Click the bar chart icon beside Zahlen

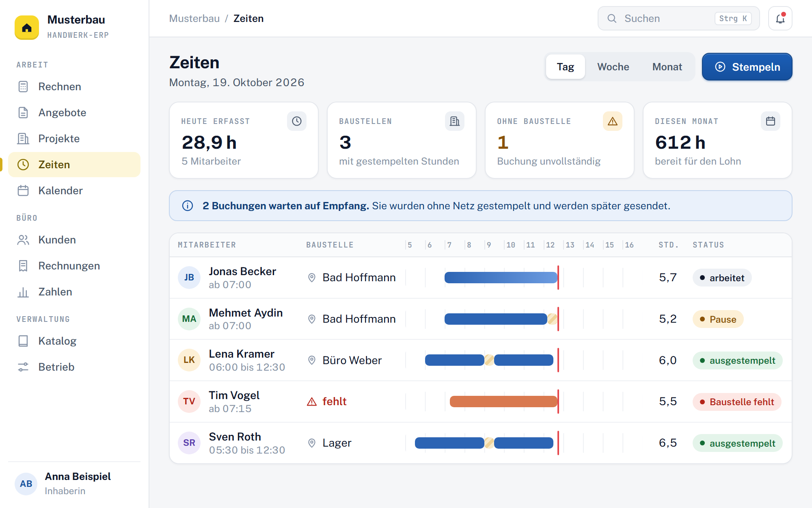click(23, 292)
